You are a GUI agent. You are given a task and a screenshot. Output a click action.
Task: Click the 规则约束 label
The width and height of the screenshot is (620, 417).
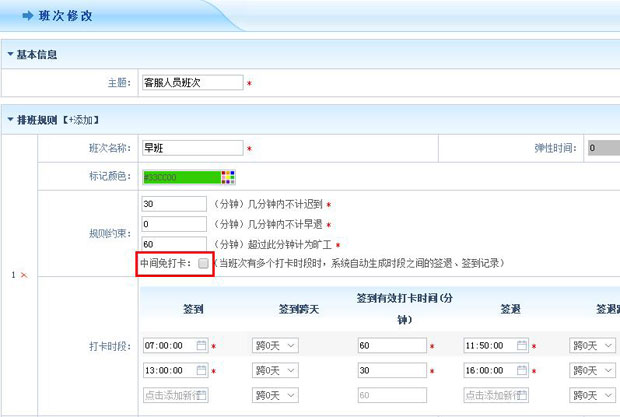[x=110, y=234]
